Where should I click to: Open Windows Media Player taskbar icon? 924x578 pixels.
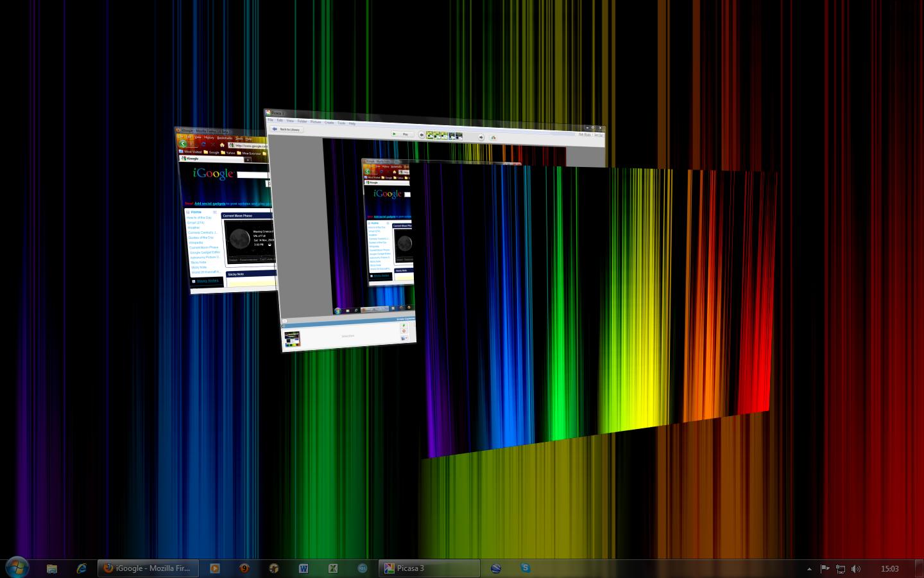[215, 568]
